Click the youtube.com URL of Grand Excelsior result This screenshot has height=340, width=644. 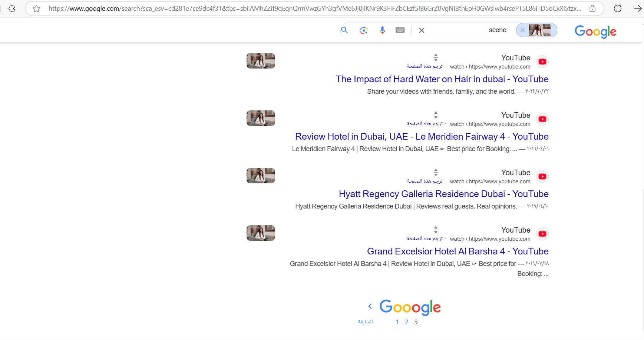[x=490, y=239]
